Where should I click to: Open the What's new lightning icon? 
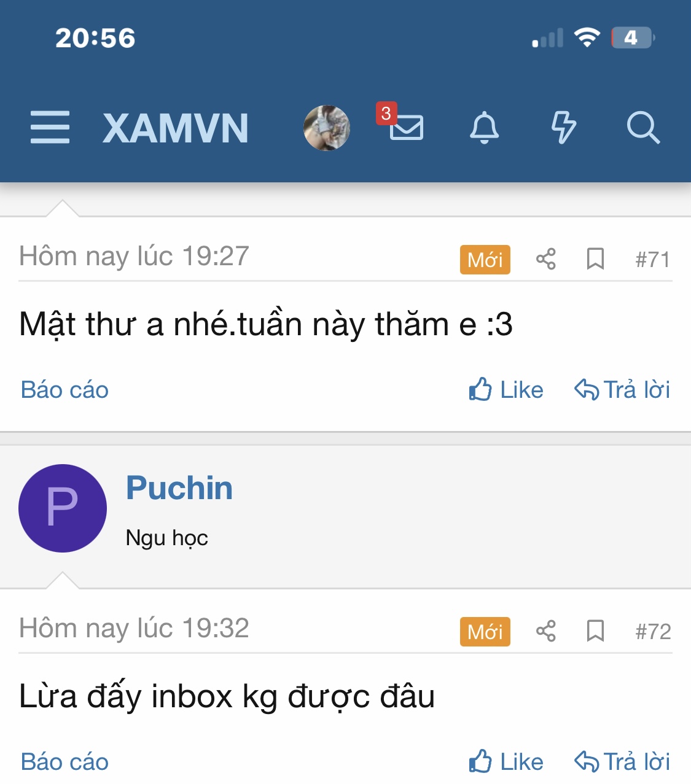pyautogui.click(x=563, y=128)
